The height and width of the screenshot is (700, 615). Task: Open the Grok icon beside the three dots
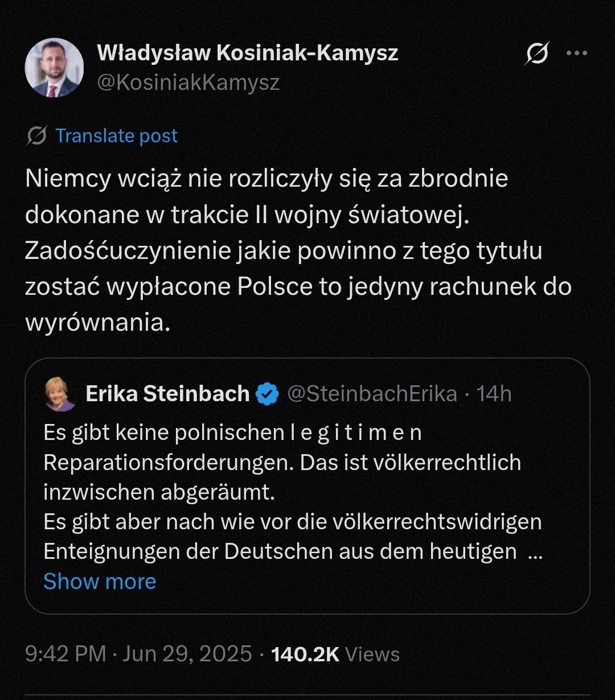537,54
